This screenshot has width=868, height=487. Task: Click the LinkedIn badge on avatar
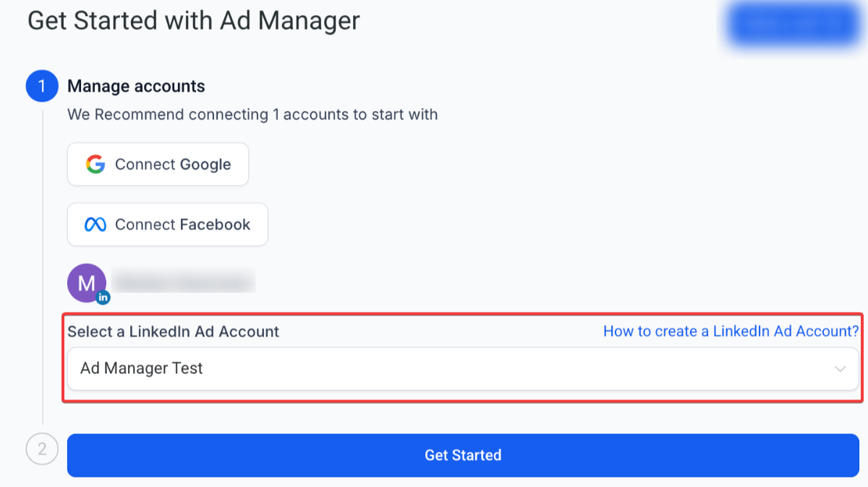[103, 297]
